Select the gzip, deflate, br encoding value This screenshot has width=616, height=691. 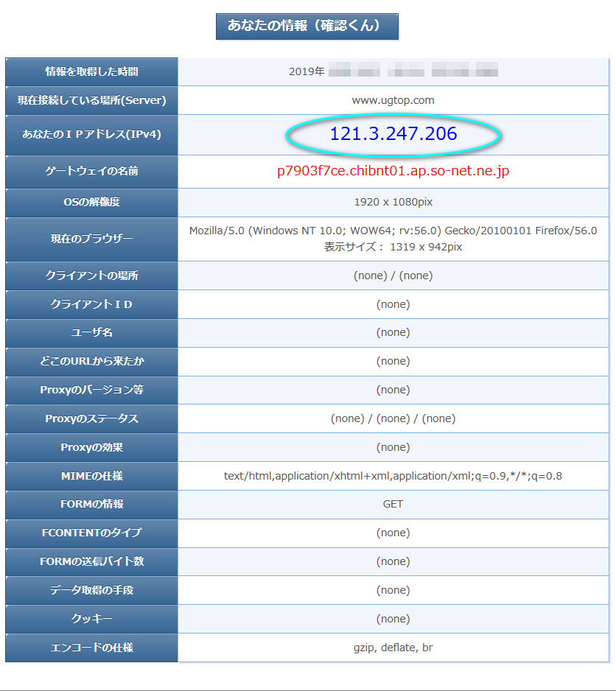tap(393, 648)
